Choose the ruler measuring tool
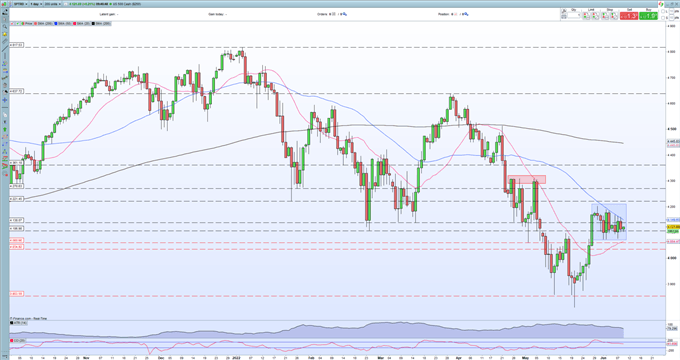Screen dimensions: 680x360 point(5,41)
